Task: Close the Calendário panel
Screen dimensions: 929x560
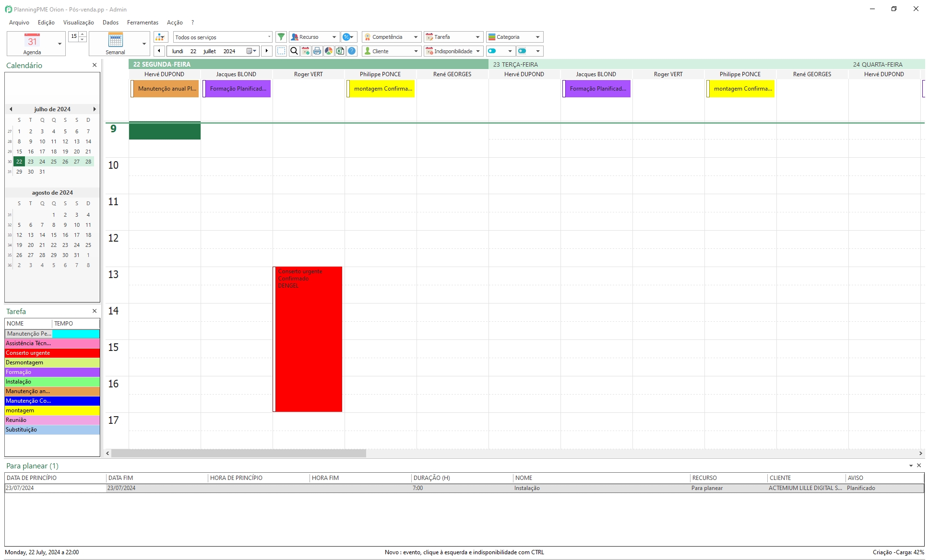Action: tap(95, 65)
